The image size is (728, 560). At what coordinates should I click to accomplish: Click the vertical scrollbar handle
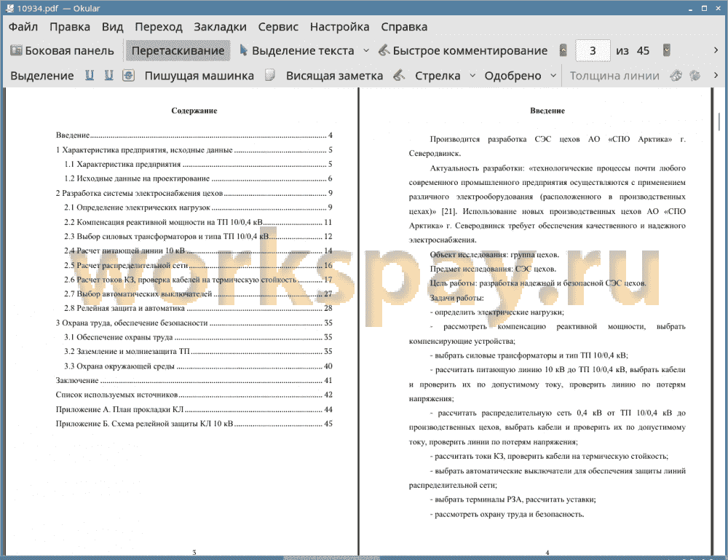[719, 121]
